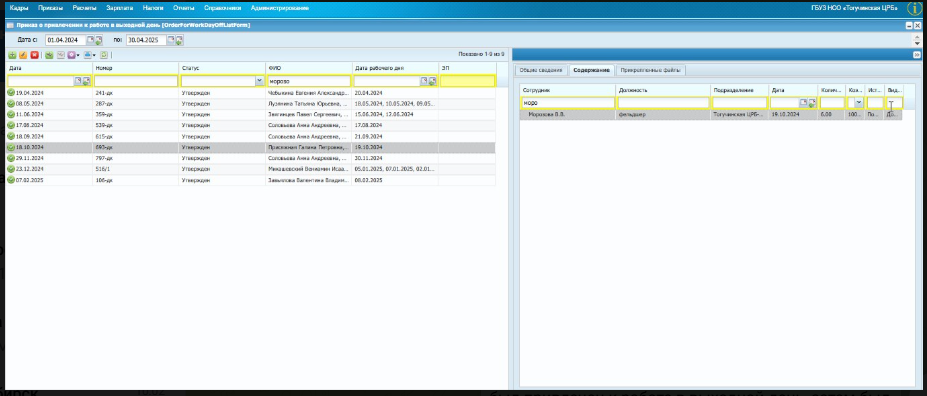Sort by Должность column header
Image resolution: width=927 pixels, height=396 pixels.
pyautogui.click(x=663, y=90)
